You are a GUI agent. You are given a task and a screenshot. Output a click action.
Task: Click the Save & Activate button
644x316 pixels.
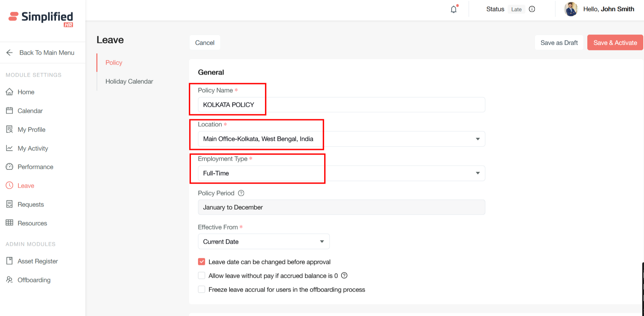coord(615,43)
